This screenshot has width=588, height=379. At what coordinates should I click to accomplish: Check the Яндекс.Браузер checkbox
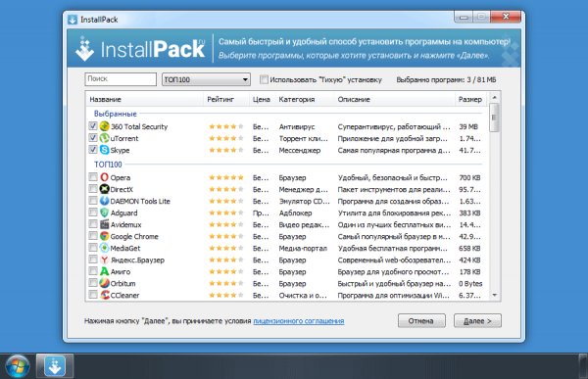coord(93,260)
